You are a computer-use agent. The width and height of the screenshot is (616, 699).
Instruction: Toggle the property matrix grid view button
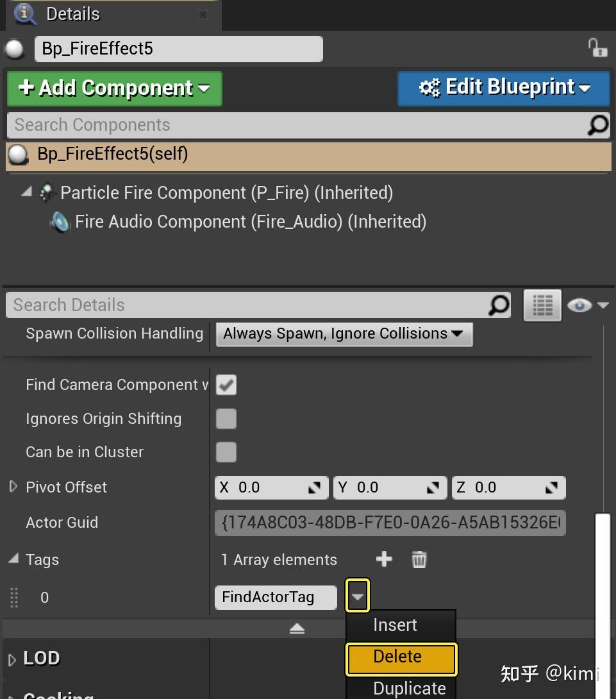(x=542, y=305)
